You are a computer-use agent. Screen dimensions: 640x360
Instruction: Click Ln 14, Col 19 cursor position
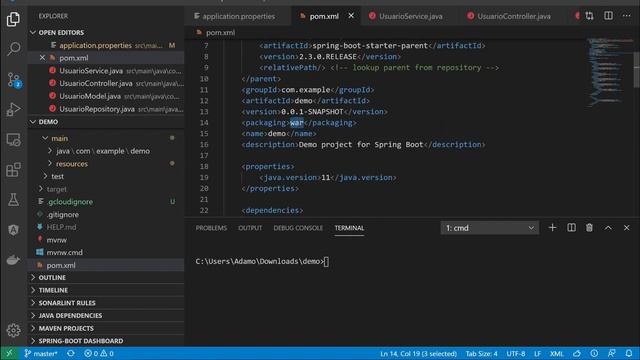[418, 353]
